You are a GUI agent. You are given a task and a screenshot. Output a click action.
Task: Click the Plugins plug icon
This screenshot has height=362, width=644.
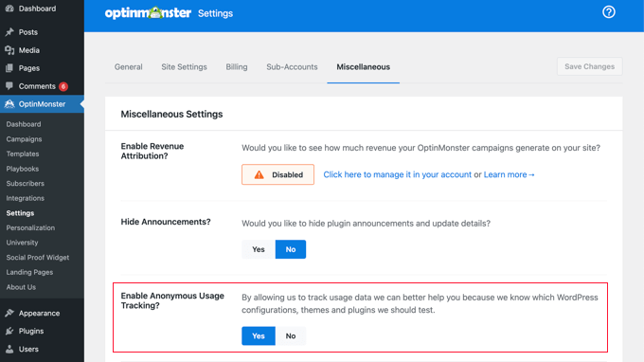[x=9, y=331]
